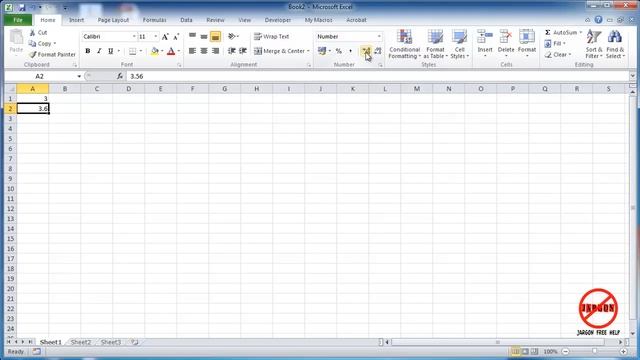Open Conditional Formatting menu
The height and width of the screenshot is (360, 640).
[x=404, y=44]
